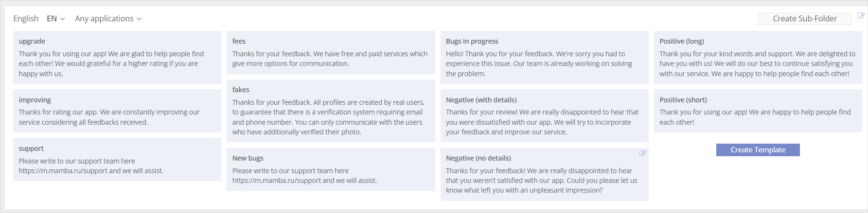Open the EN language dropdown
868x213 pixels.
55,18
